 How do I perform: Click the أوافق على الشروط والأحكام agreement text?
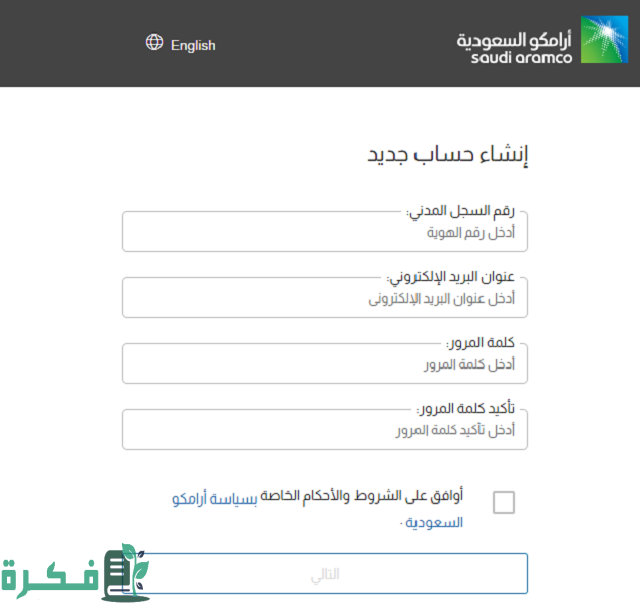click(x=362, y=496)
